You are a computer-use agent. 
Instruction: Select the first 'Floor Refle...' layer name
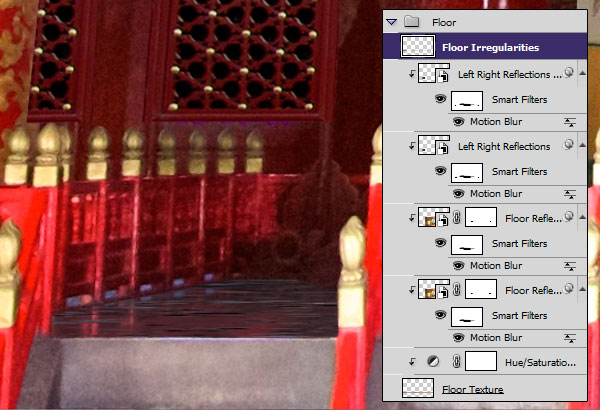[x=533, y=219]
